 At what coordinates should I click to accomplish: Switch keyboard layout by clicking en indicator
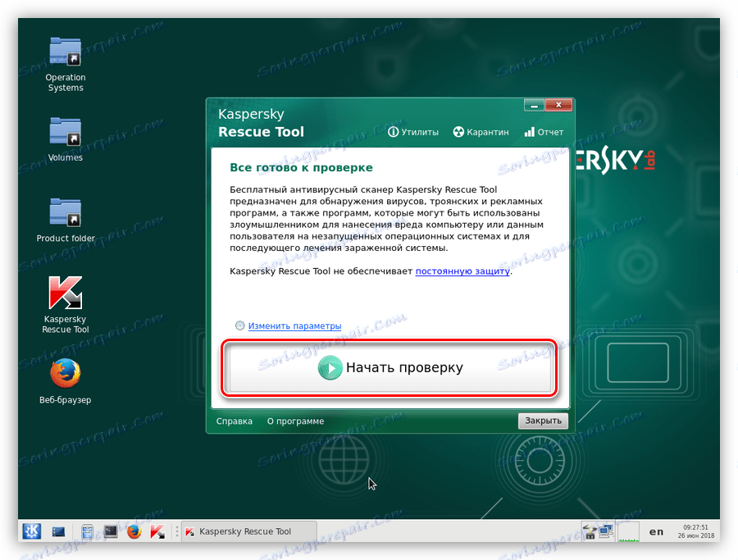point(656,531)
